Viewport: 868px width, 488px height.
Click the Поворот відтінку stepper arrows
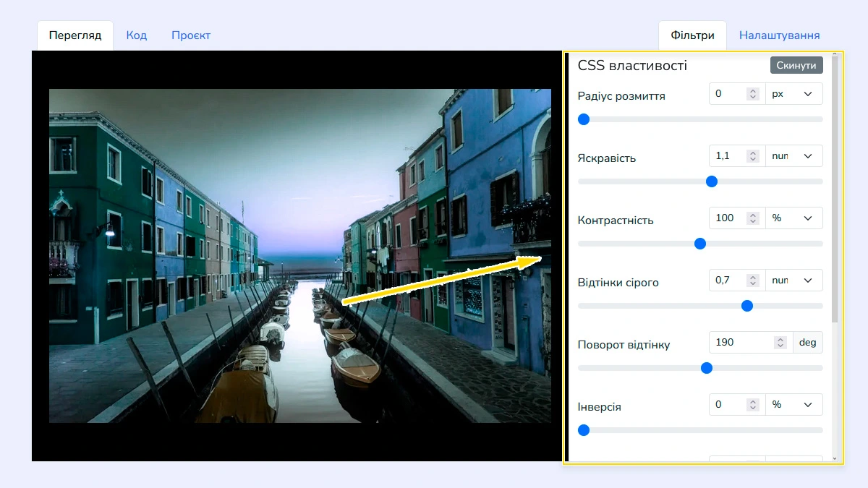click(780, 343)
